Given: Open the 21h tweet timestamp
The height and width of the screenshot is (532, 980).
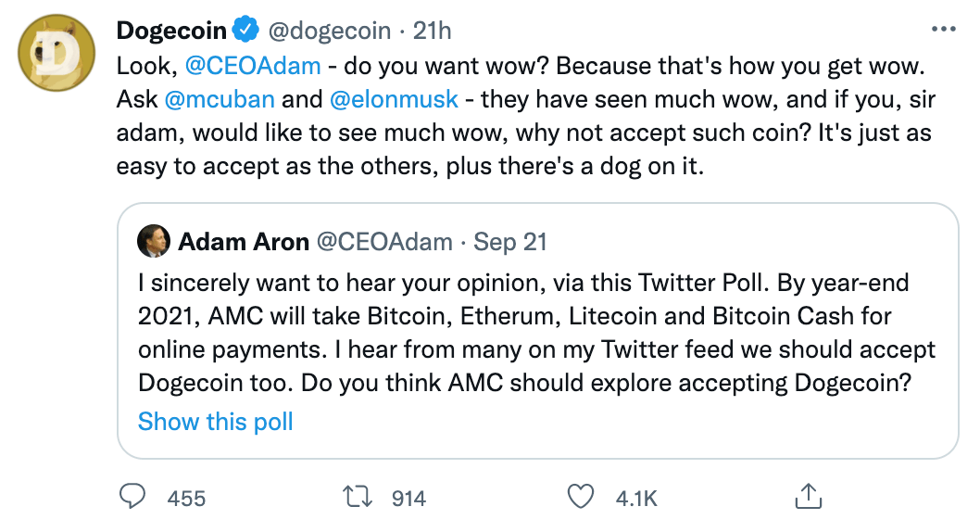Looking at the screenshot, I should click(x=433, y=31).
